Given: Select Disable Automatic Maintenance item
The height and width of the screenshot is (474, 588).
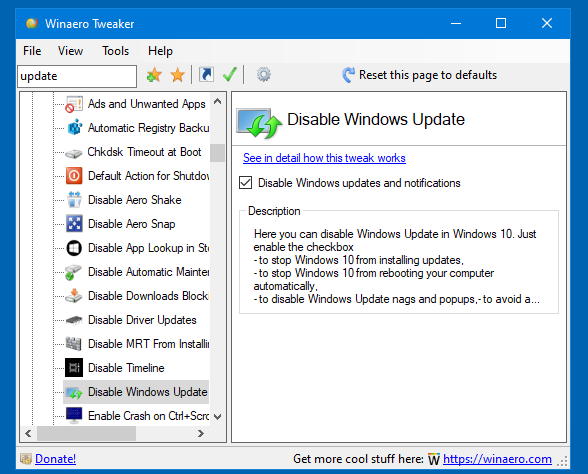Looking at the screenshot, I should coord(148,272).
